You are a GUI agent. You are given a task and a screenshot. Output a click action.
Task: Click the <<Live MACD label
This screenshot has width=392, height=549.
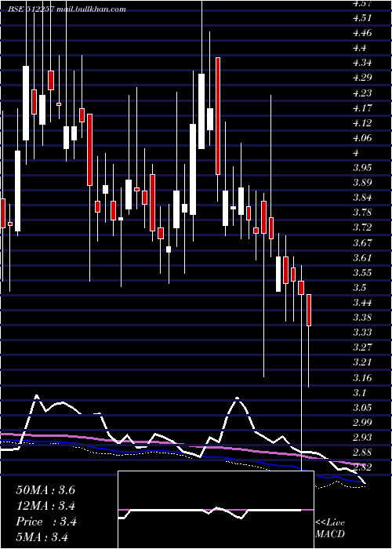(330, 528)
